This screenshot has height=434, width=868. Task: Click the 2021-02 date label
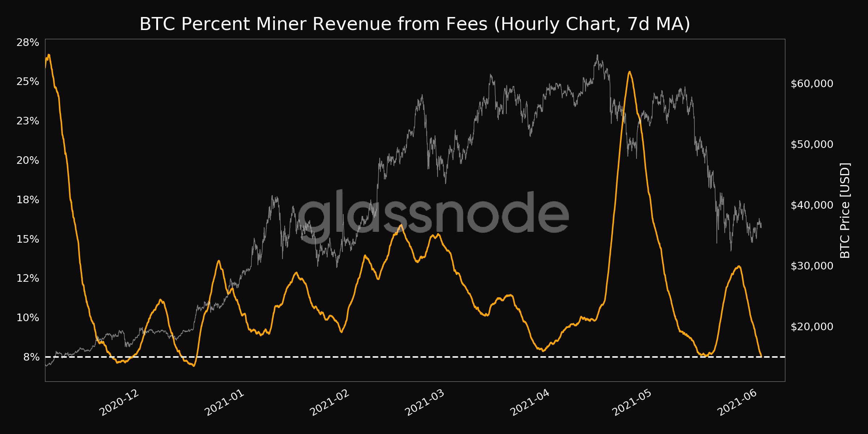click(x=330, y=403)
